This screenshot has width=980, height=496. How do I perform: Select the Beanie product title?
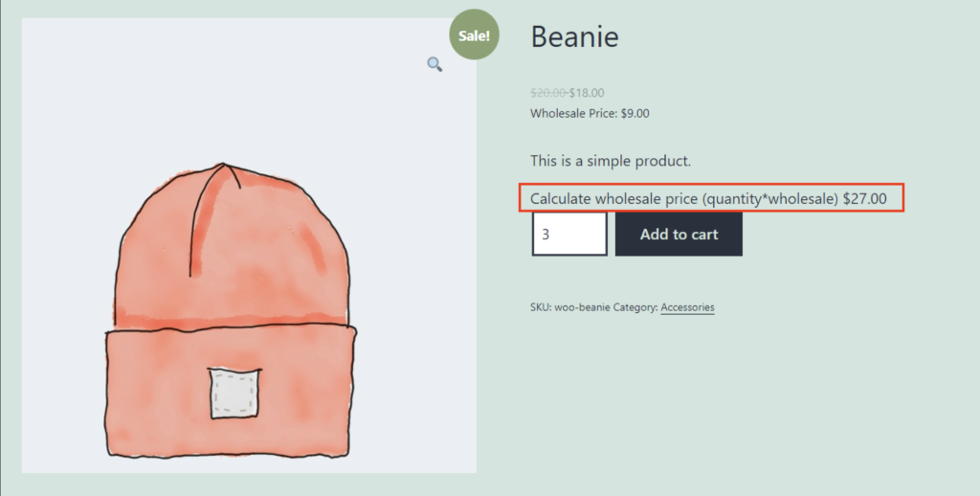(x=574, y=36)
